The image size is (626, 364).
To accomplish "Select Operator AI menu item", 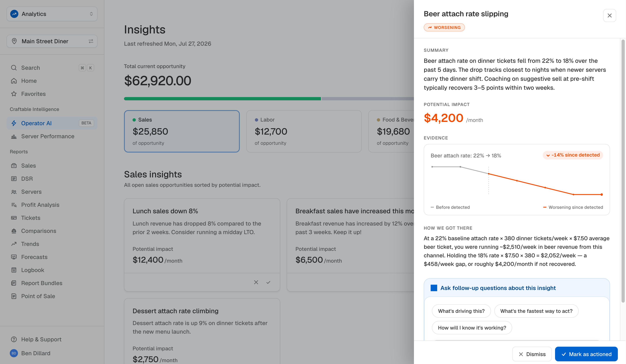I will tap(52, 123).
